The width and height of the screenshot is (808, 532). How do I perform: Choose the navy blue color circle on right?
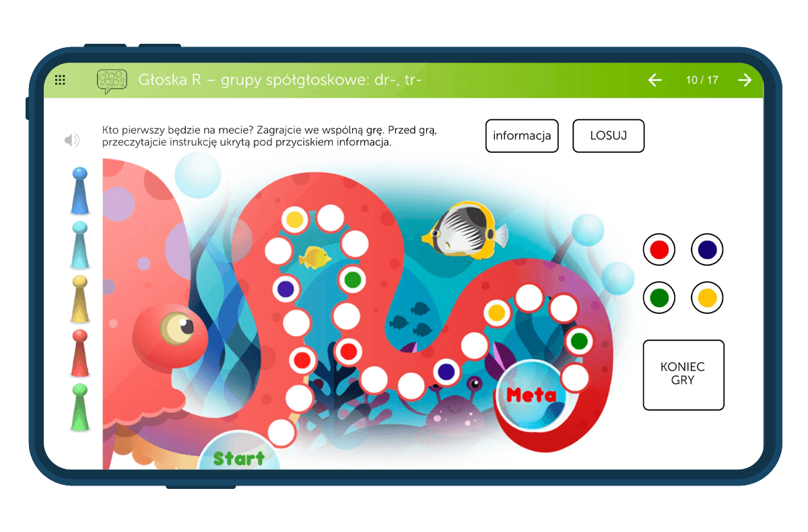[707, 250]
